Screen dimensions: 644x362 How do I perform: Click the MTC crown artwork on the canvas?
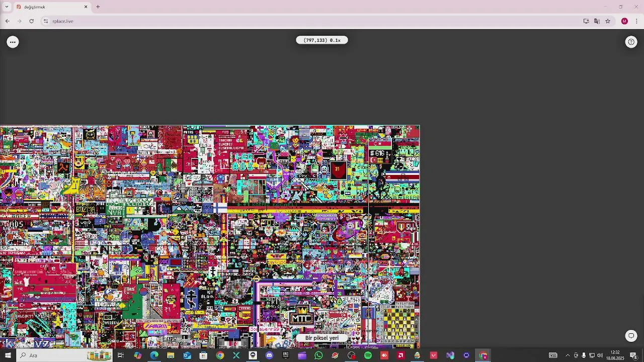click(302, 315)
